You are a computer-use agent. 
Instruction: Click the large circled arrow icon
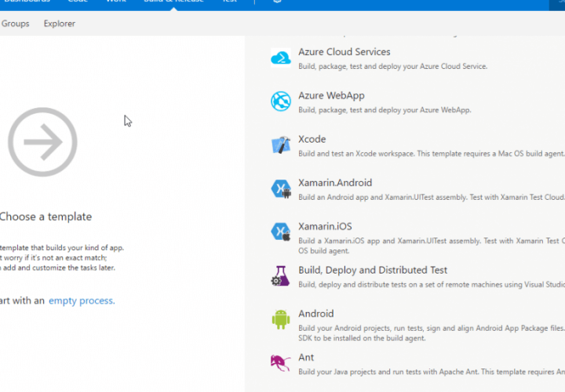(42, 142)
